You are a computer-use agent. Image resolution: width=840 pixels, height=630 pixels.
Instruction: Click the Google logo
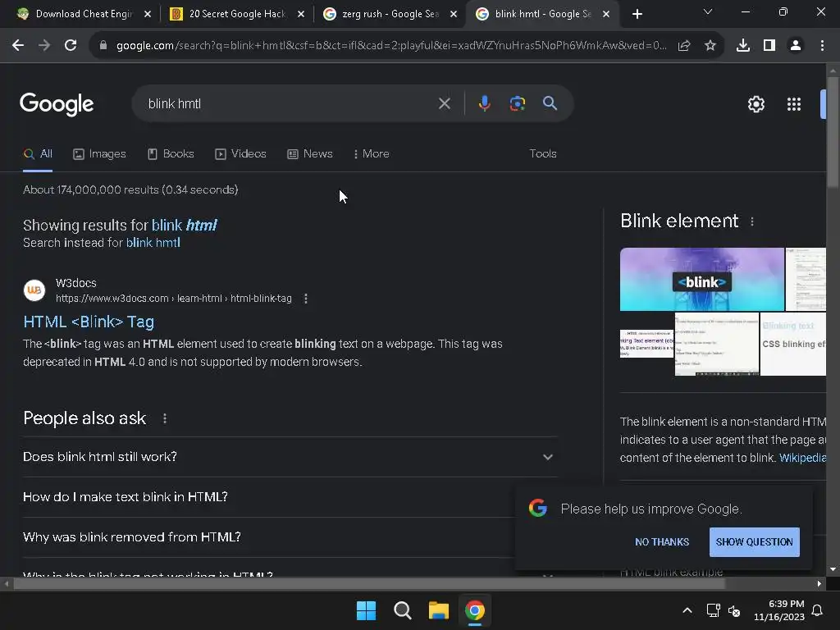[x=57, y=104]
